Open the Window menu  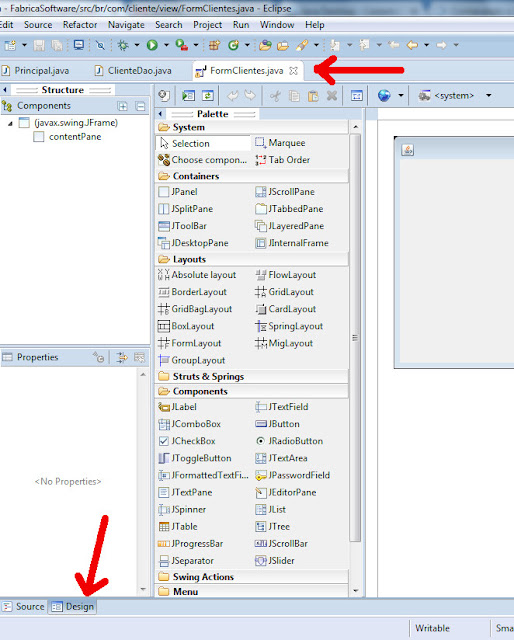tap(277, 25)
